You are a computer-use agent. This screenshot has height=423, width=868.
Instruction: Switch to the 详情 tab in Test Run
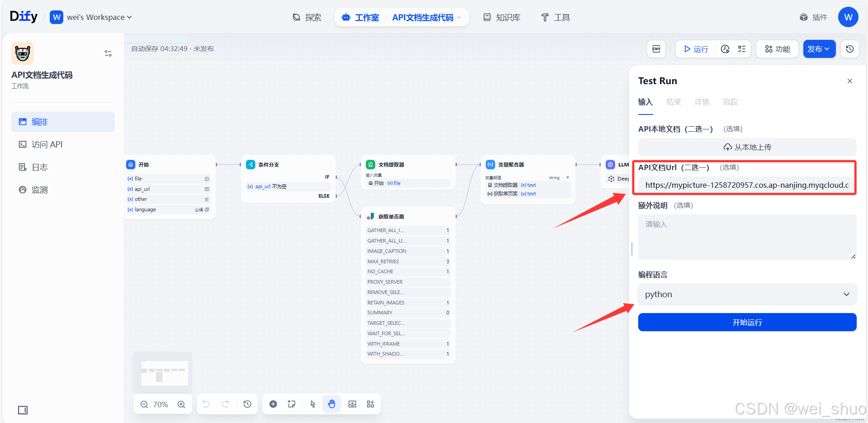tap(702, 102)
